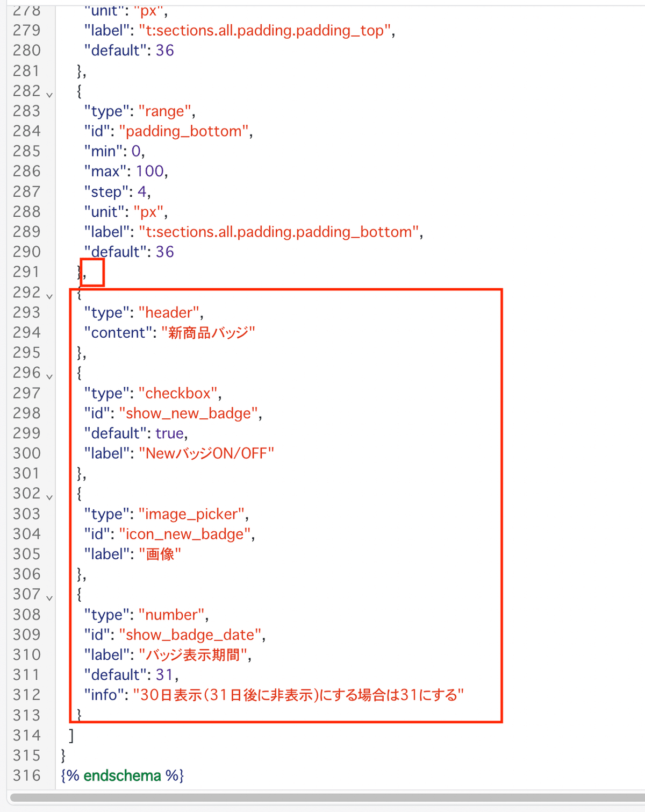Click the closing brace on line 315
Viewport: 645px width, 812px height.
63,756
